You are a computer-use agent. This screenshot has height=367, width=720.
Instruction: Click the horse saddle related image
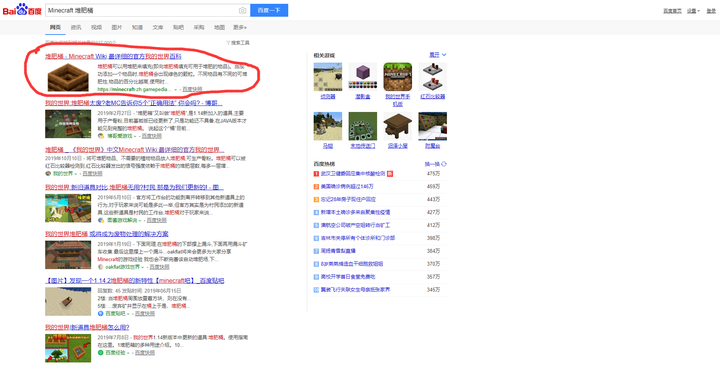(x=328, y=126)
